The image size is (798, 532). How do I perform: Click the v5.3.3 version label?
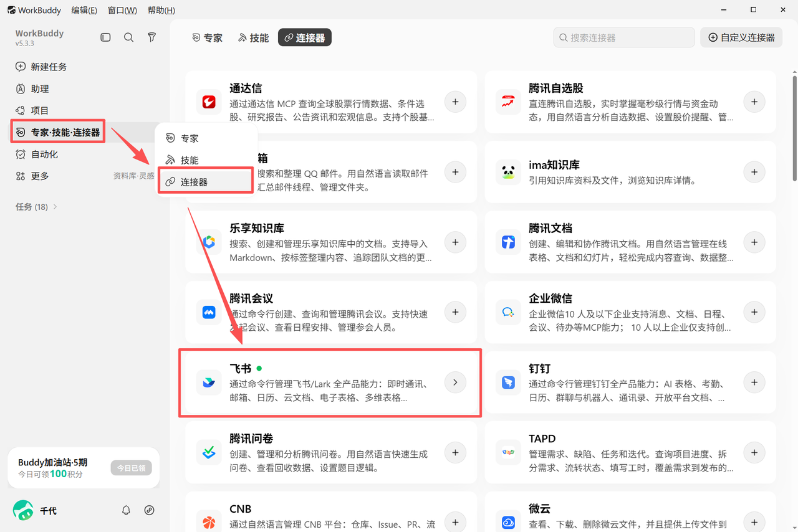pos(24,44)
